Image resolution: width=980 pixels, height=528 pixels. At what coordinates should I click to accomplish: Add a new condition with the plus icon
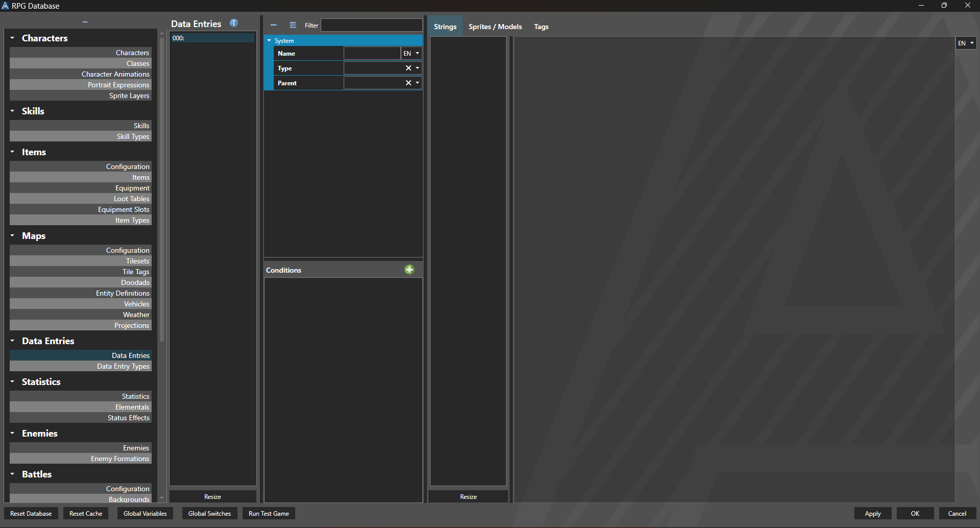pos(409,269)
